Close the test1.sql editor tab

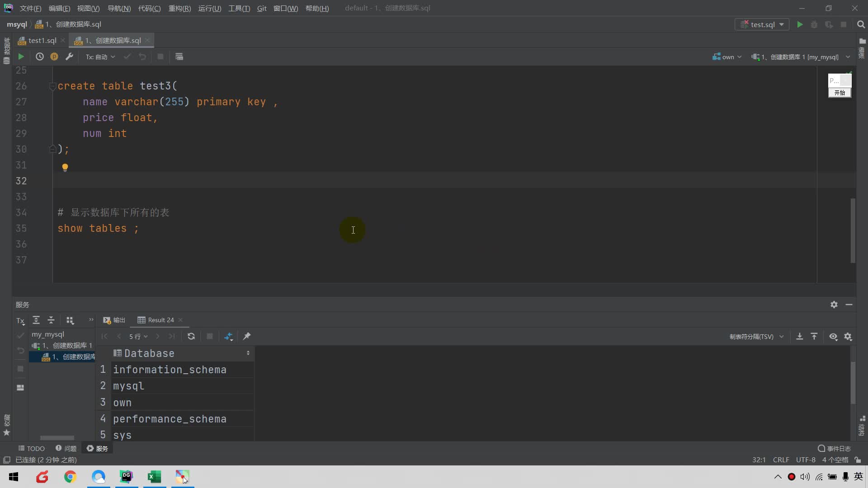(x=63, y=40)
